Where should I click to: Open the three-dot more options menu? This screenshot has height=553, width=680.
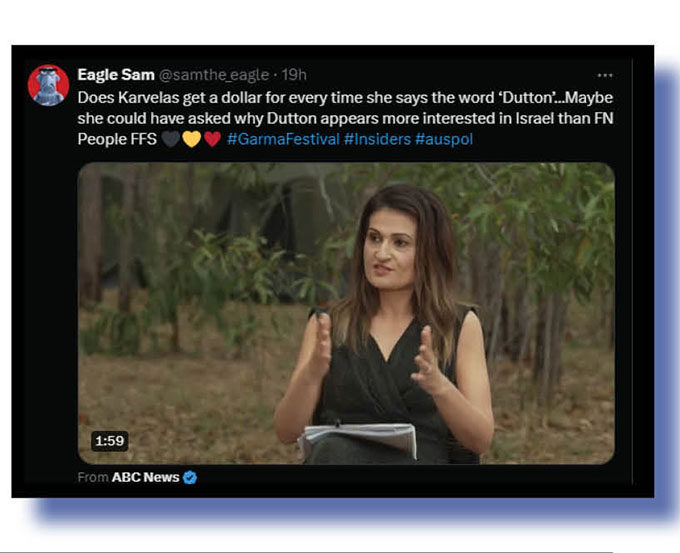click(605, 75)
